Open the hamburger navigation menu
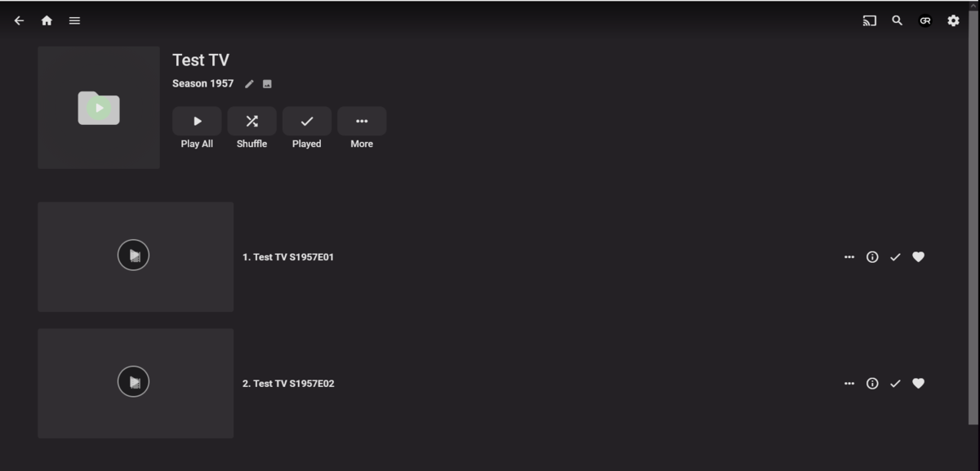 click(x=74, y=20)
